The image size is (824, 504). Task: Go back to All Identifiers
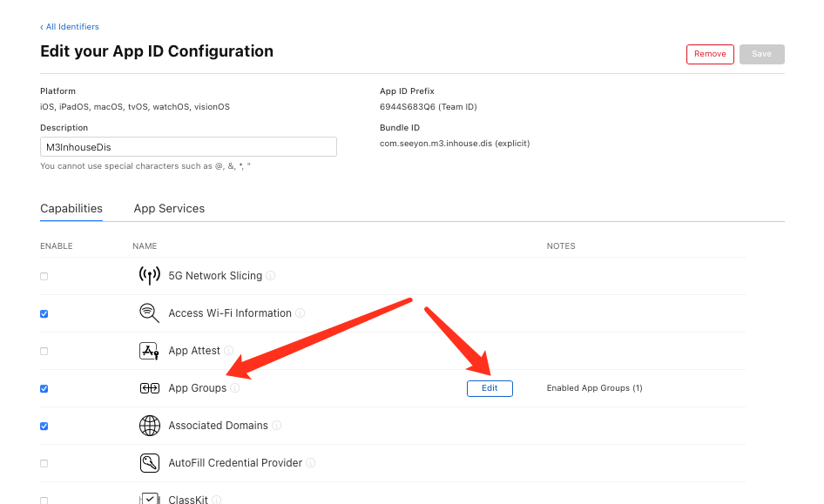click(x=70, y=27)
